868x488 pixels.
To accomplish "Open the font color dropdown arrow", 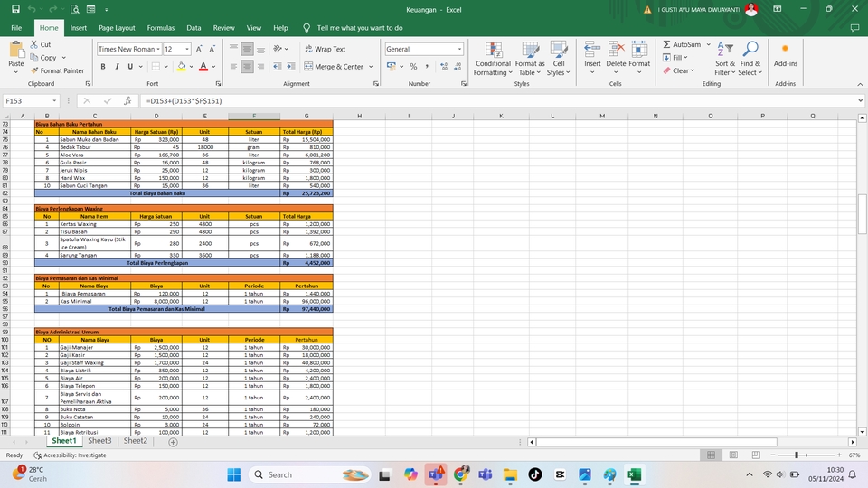I will (x=213, y=66).
